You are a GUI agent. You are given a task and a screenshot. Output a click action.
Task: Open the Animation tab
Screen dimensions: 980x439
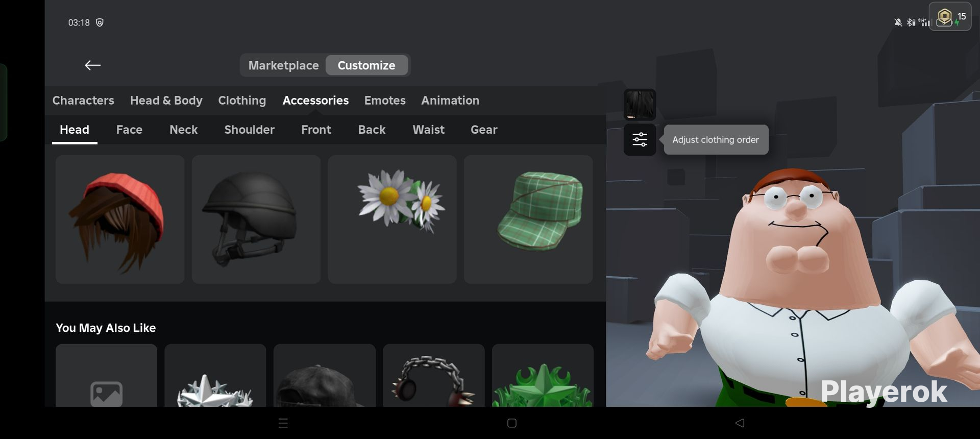tap(450, 100)
